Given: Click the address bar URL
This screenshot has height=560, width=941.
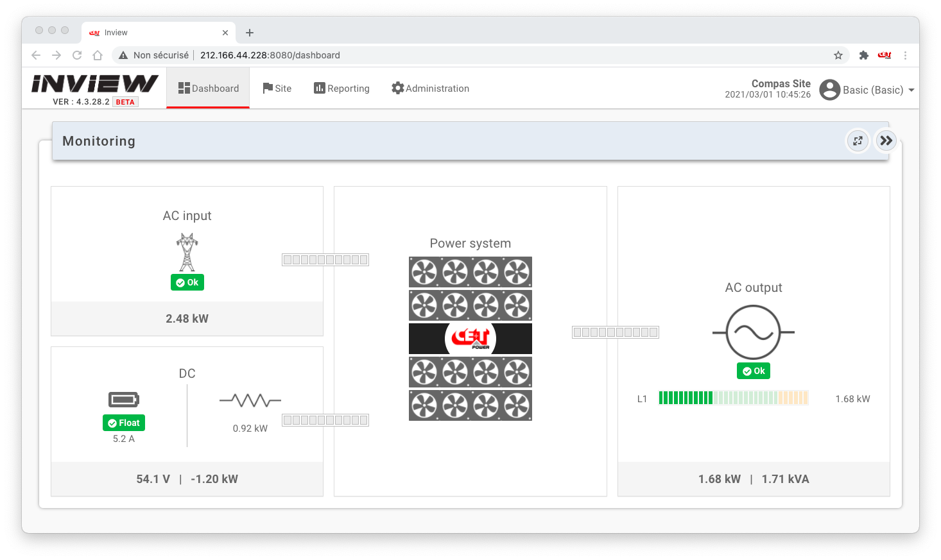Looking at the screenshot, I should pos(270,55).
